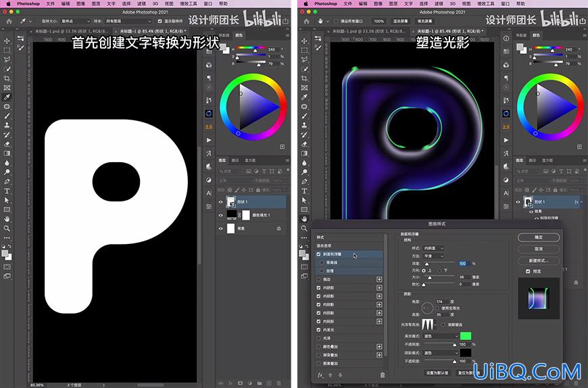Confirm Layer Style with 确定 button
This screenshot has height=388, width=588.
(539, 237)
